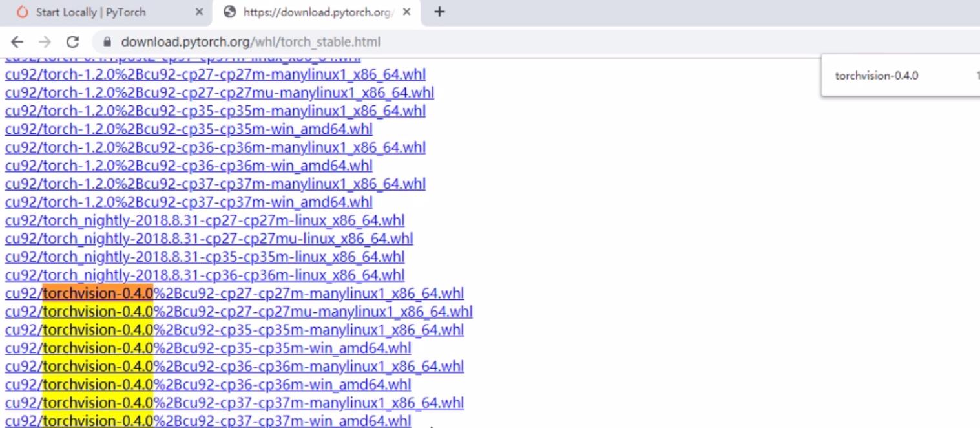Viewport: 980px width, 428px height.
Task: Open torch-1.2.0 cu92 cp35m win_amd64 link
Action: coord(189,129)
